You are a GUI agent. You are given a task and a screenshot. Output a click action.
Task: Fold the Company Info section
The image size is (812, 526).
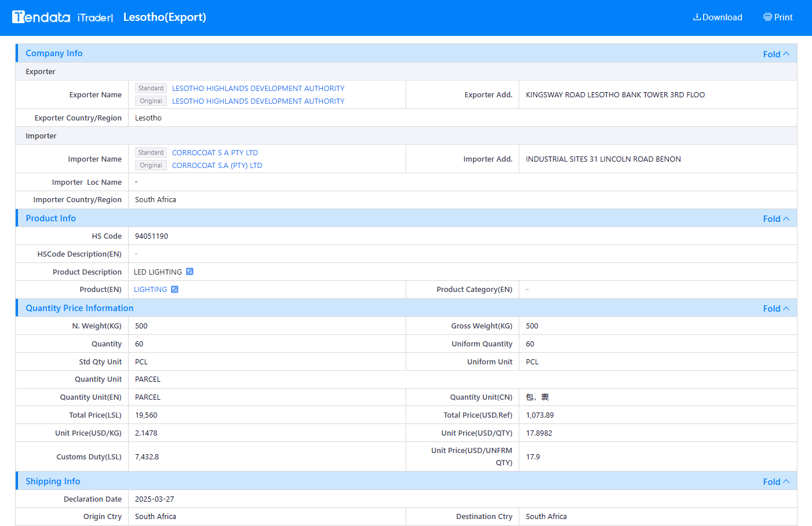776,54
